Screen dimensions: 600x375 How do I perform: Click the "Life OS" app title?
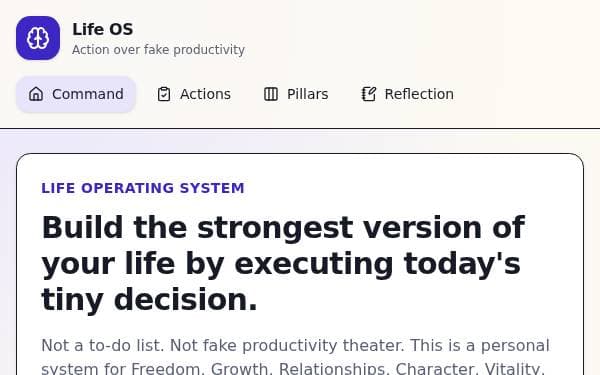(x=103, y=29)
